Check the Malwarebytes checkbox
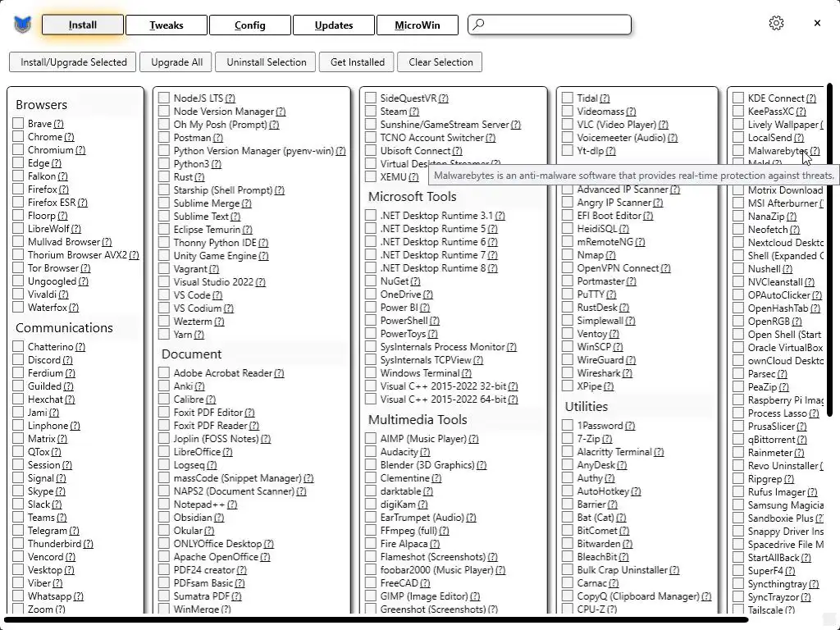The height and width of the screenshot is (630, 840). (738, 151)
